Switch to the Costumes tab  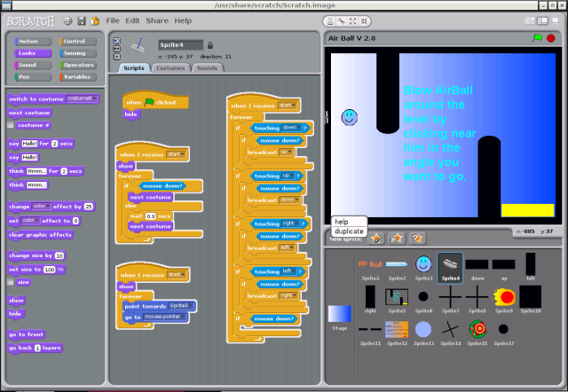pyautogui.click(x=168, y=67)
